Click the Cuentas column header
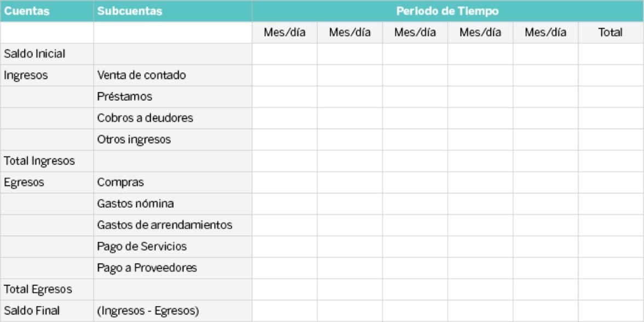Viewport: 644px width, 322px height. 27,11
